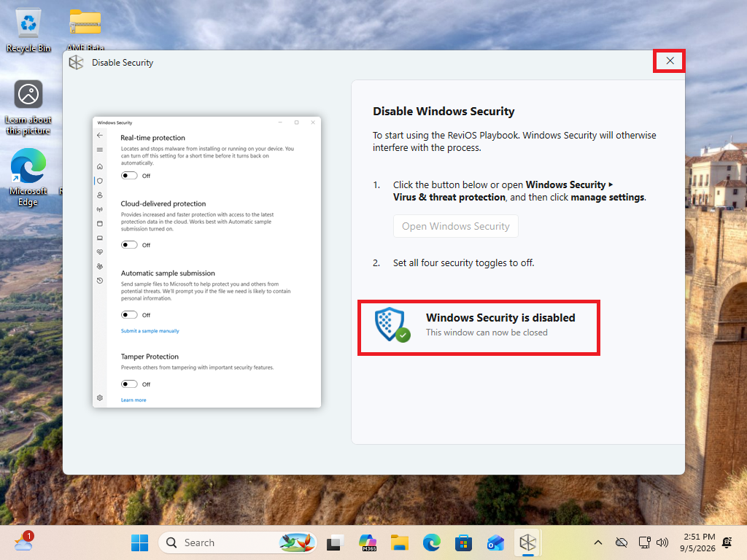Toggle Cloud-delivered protection switch in the preview

click(129, 245)
